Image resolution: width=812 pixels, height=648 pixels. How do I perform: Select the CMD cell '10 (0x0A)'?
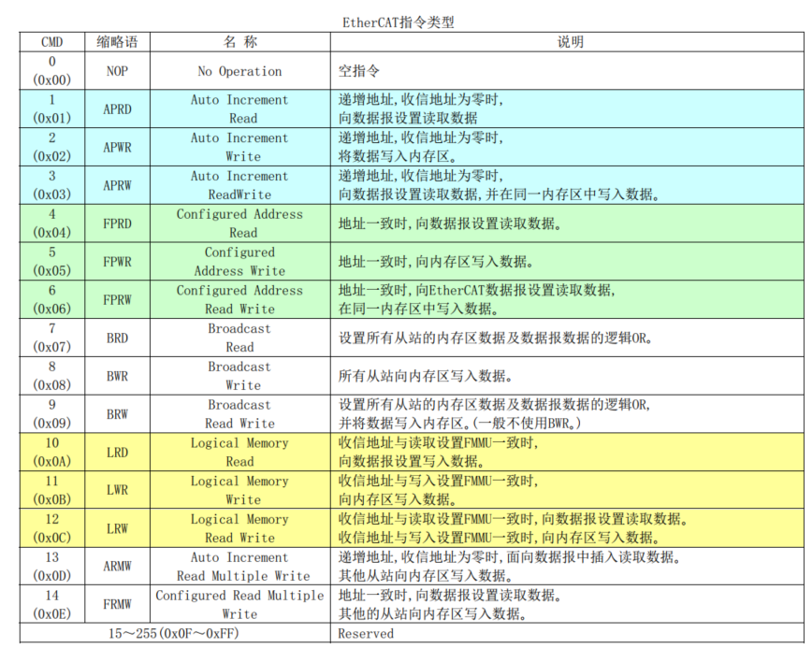coord(51,453)
